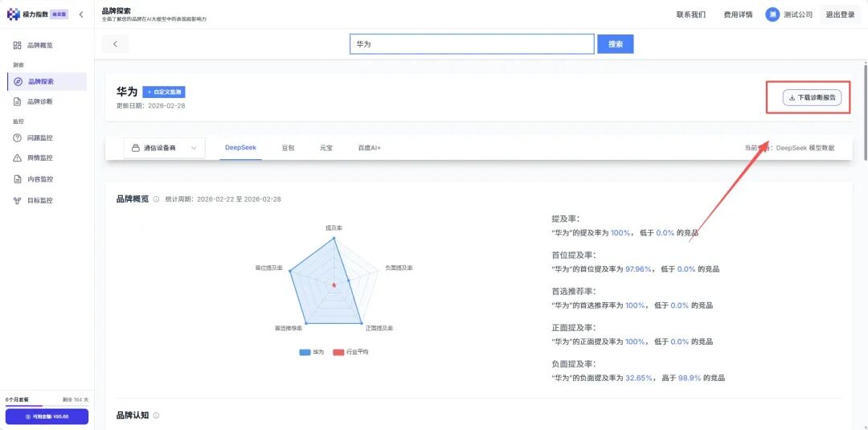Click the 问题监控 question mark icon
This screenshot has height=430, width=868.
pyautogui.click(x=17, y=137)
